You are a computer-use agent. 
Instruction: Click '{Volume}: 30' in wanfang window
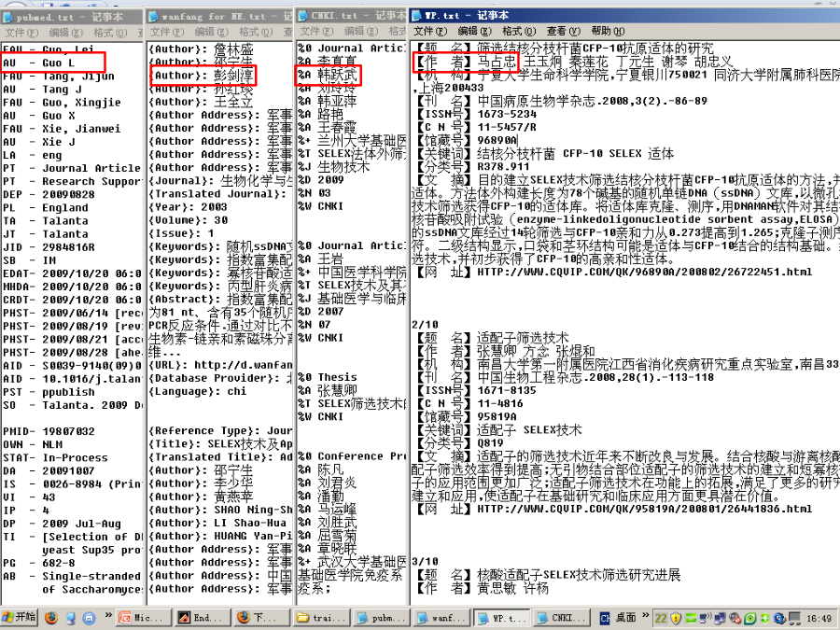click(x=188, y=220)
